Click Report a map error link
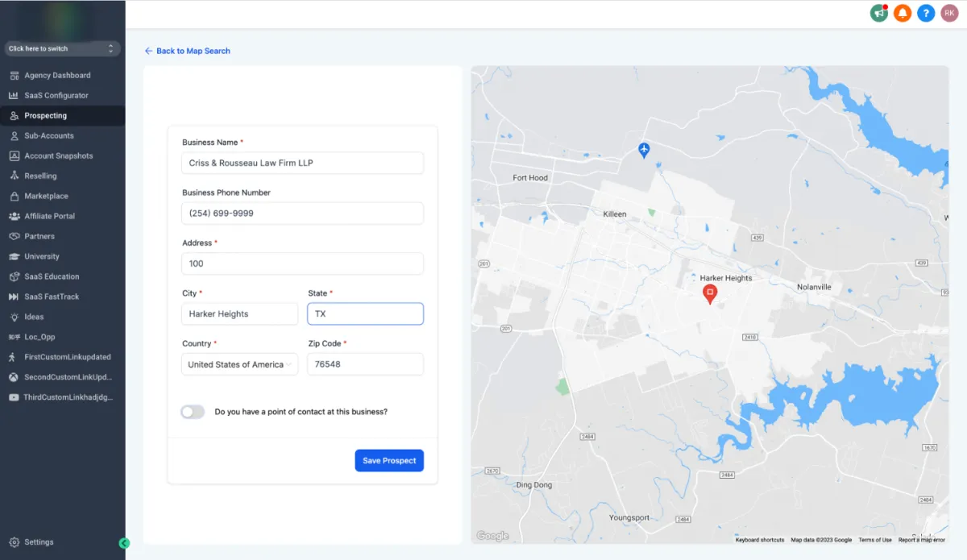 (922, 540)
